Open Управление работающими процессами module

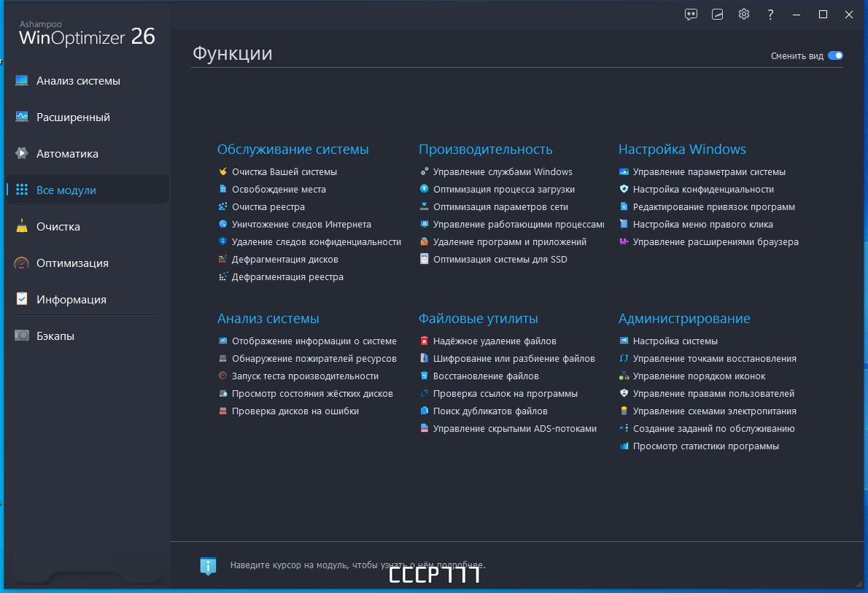pyautogui.click(x=518, y=224)
